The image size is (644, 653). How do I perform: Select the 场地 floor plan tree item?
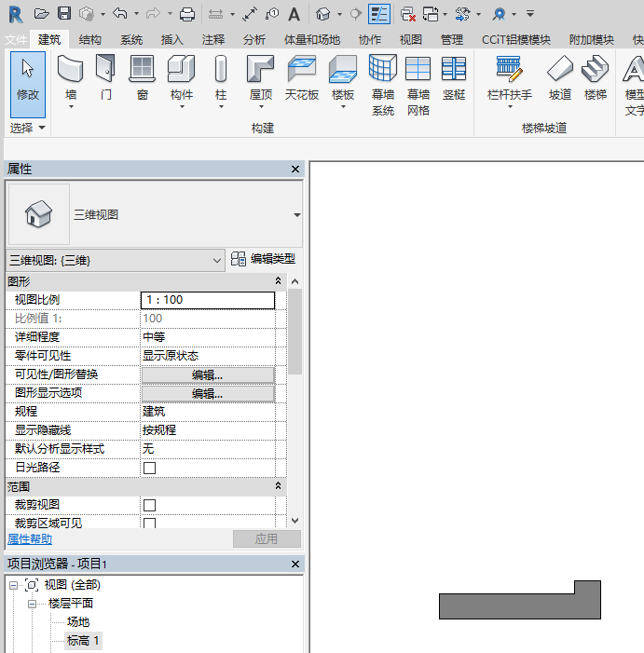[78, 621]
